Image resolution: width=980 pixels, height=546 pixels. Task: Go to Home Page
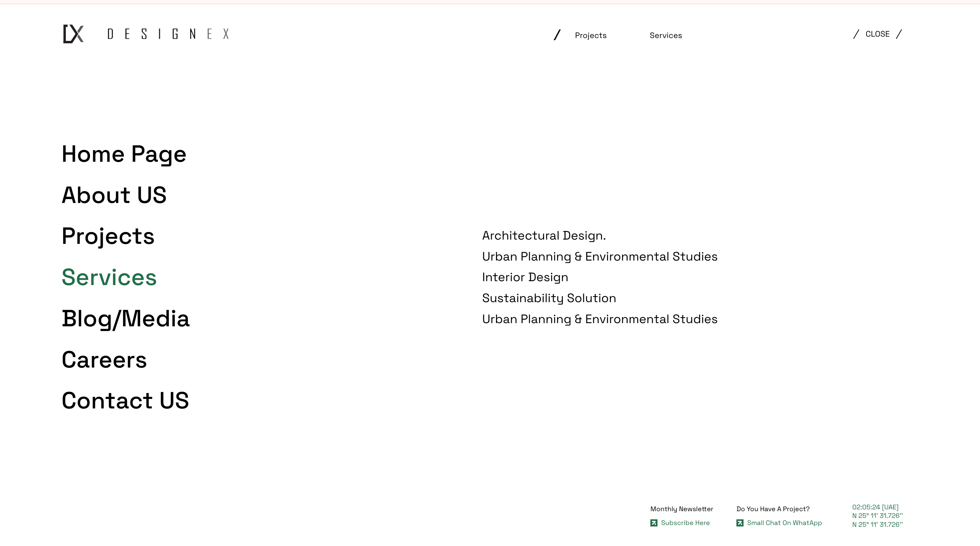tap(124, 154)
